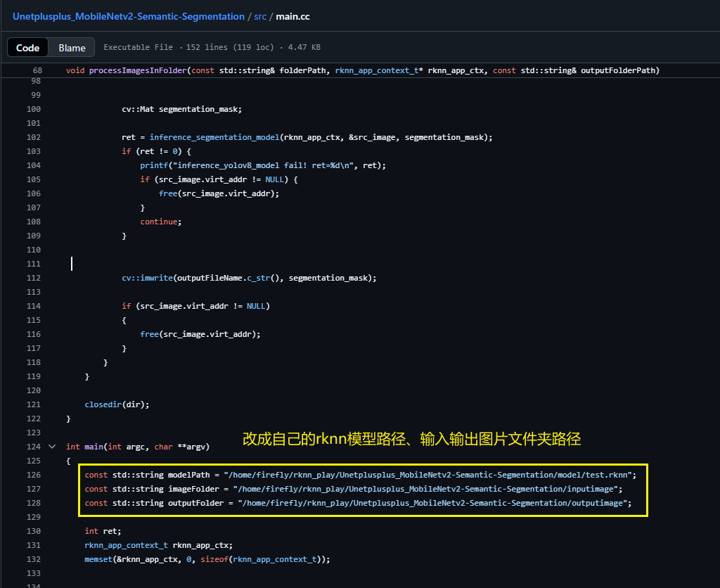The image size is (720, 588).
Task: Click free call on line 106
Action: pos(168,193)
